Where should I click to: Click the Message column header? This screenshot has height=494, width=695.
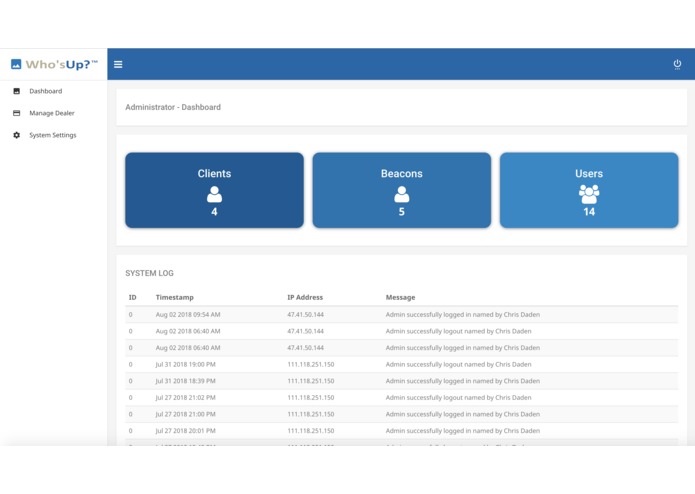(400, 297)
